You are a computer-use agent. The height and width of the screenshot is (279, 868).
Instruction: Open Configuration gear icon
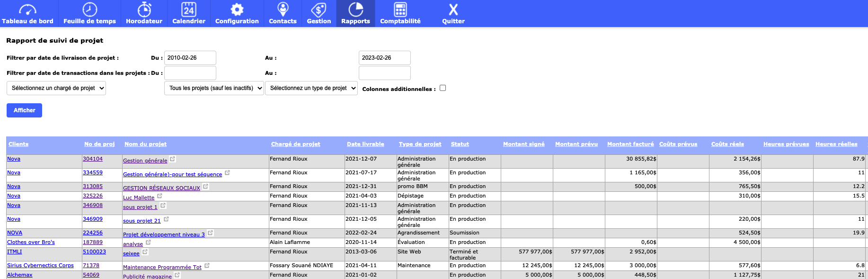(237, 9)
